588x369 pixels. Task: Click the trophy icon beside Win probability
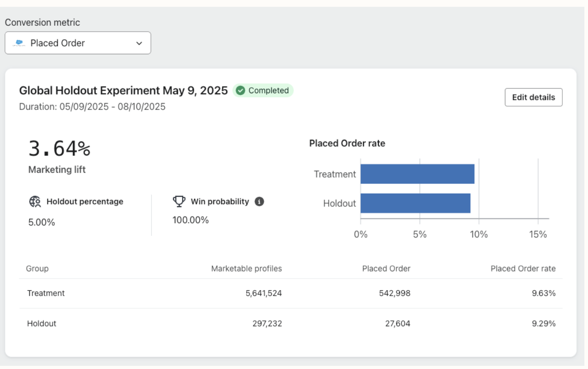coord(179,202)
